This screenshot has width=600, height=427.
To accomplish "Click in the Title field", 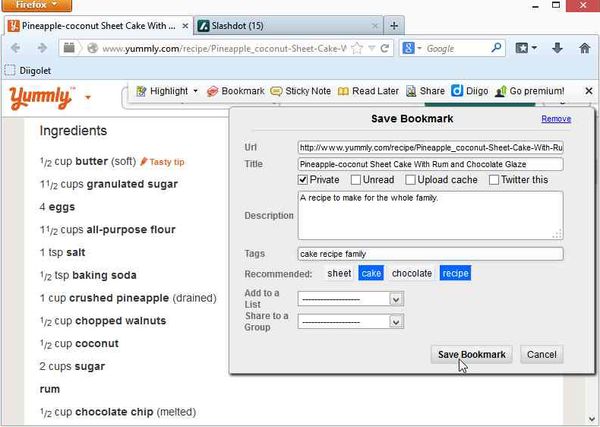I will [430, 164].
